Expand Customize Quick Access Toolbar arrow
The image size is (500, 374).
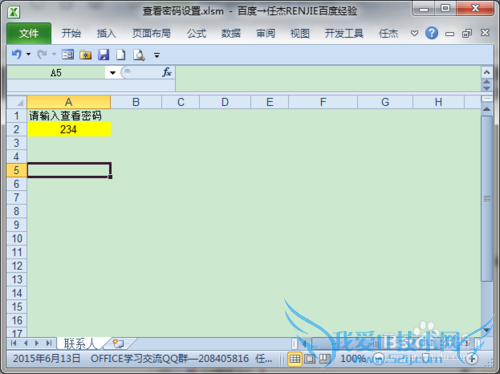(x=157, y=55)
